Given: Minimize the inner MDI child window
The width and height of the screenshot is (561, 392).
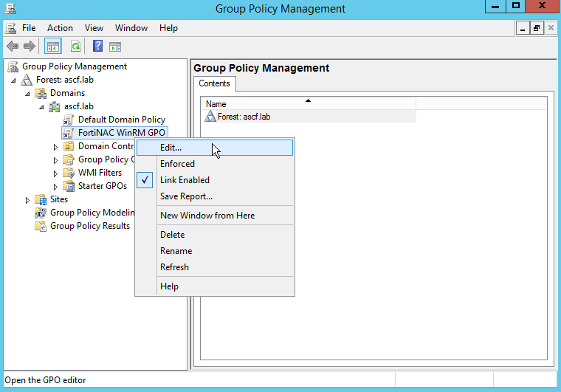Looking at the screenshot, I should 523,28.
